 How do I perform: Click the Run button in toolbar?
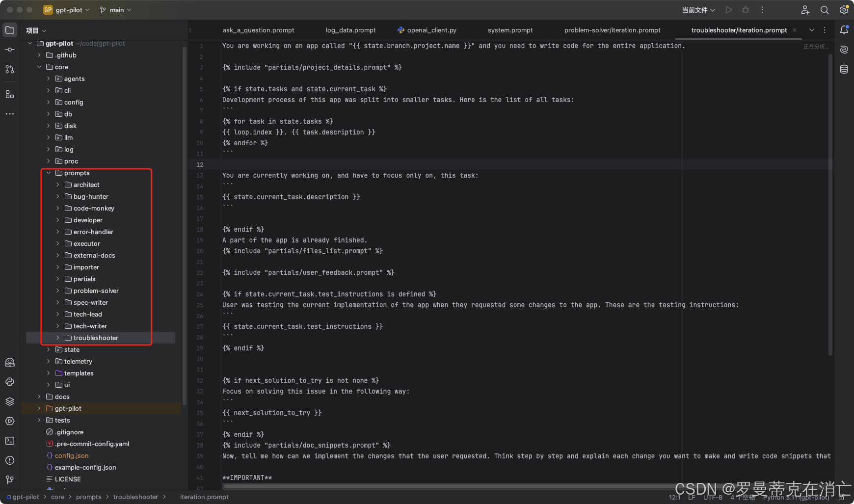pos(729,10)
